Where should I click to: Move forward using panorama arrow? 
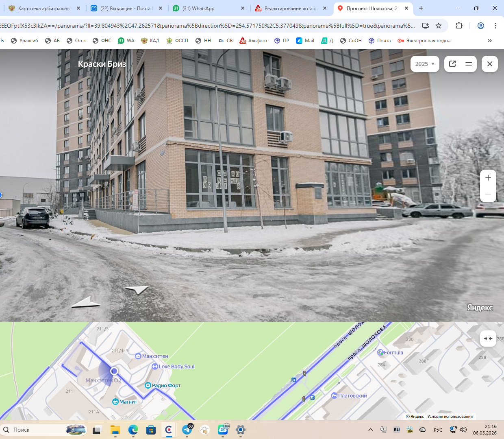click(x=137, y=290)
